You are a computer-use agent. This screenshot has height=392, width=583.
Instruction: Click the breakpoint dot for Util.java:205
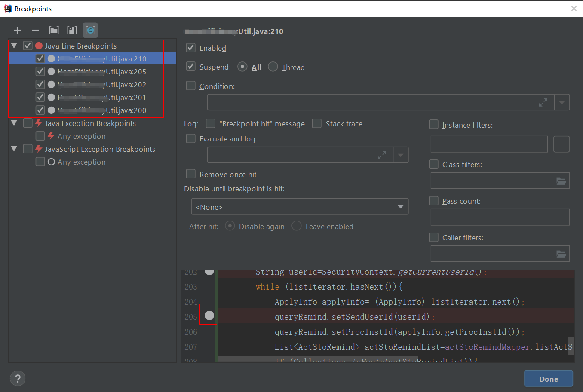(51, 71)
